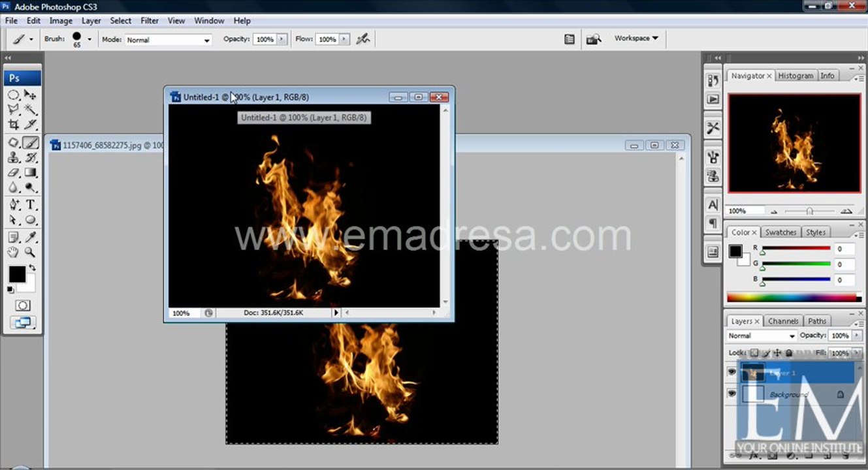Select the Blur tool
868x470 pixels.
[x=14, y=187]
